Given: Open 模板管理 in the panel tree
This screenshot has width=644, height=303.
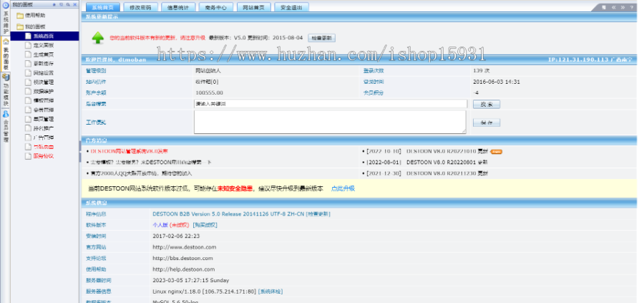Looking at the screenshot, I should 44,100.
